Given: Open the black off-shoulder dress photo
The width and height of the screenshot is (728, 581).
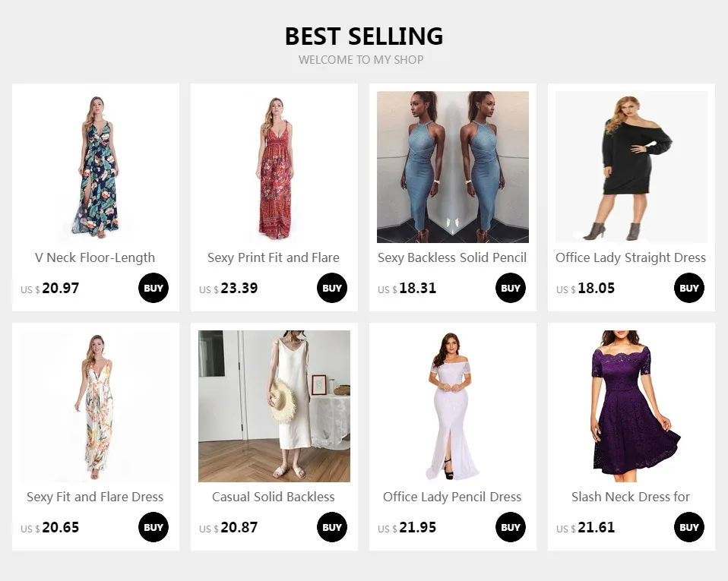Looking at the screenshot, I should tap(631, 167).
